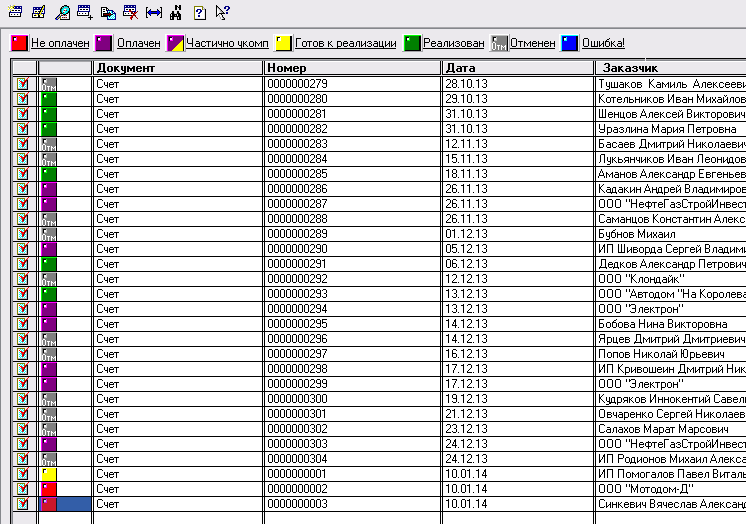Click the Copy row toolbar icon

tap(108, 12)
